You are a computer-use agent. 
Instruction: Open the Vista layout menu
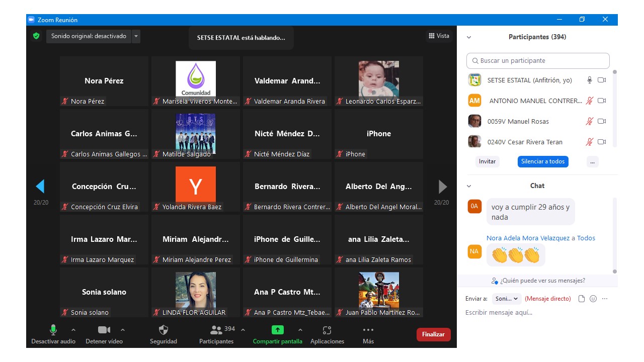pyautogui.click(x=439, y=36)
